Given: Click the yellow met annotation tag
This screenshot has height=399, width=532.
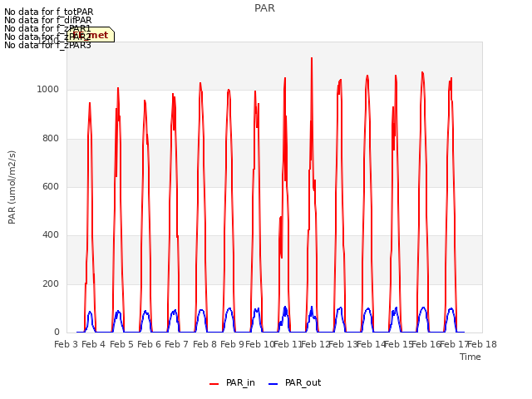Looking at the screenshot, I should click(91, 35).
